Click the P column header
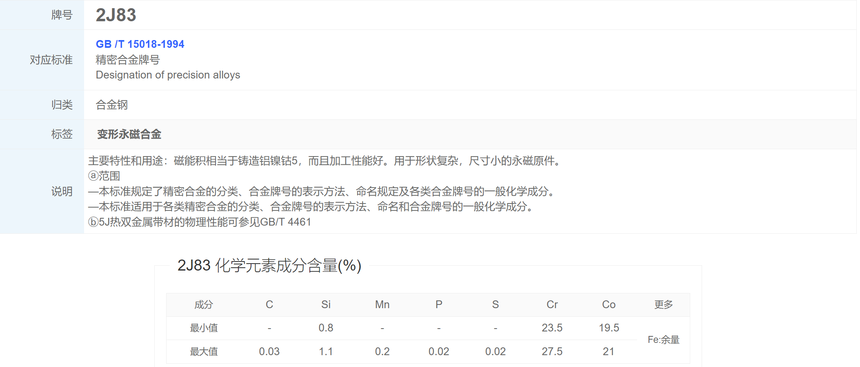The image size is (860, 367). [x=439, y=304]
